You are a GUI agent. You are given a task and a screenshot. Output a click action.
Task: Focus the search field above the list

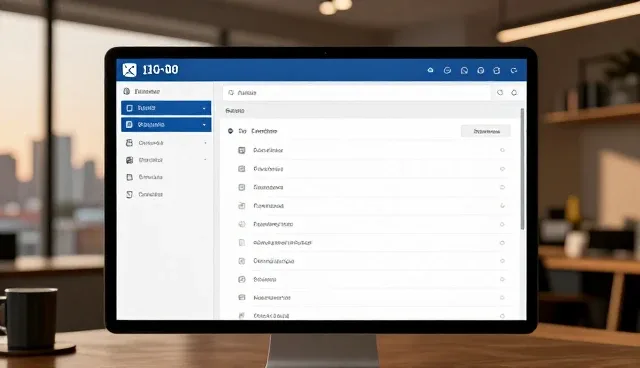(357, 93)
